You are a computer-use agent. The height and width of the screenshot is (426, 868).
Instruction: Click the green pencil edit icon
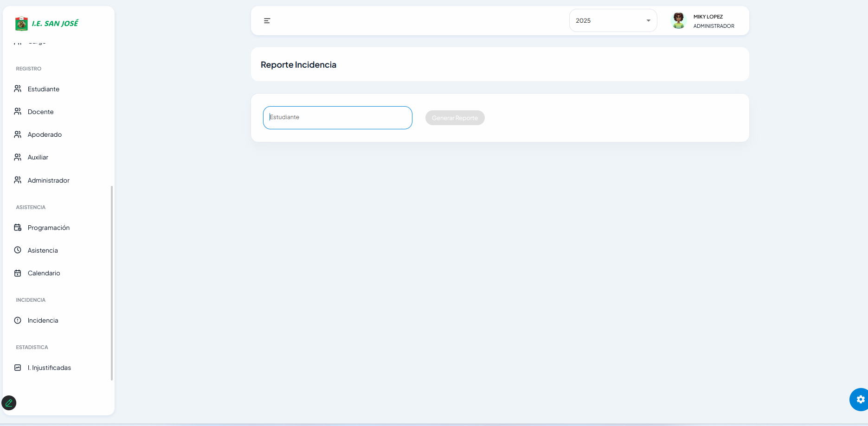tap(9, 403)
